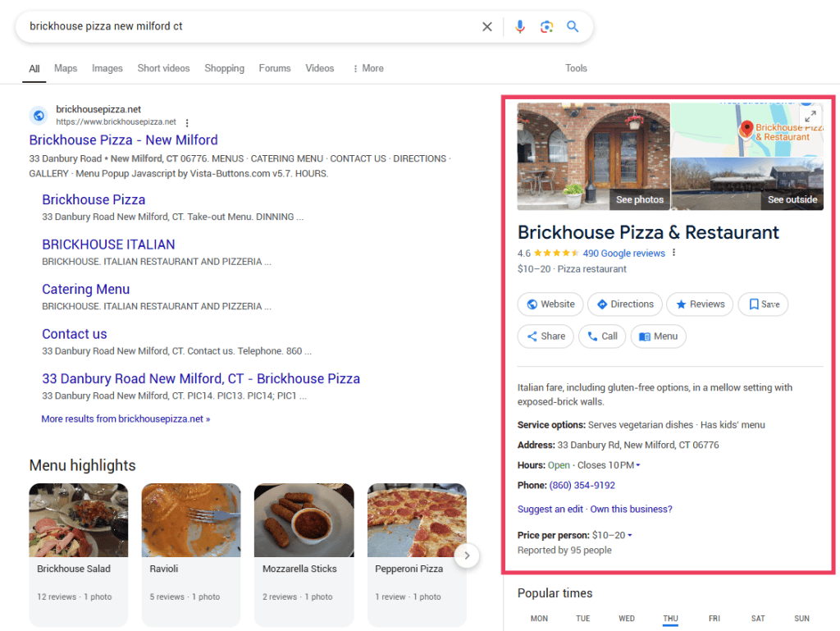This screenshot has height=631, width=840.
Task: Open the three-dot menu beside Google reviews
Action: pos(674,253)
